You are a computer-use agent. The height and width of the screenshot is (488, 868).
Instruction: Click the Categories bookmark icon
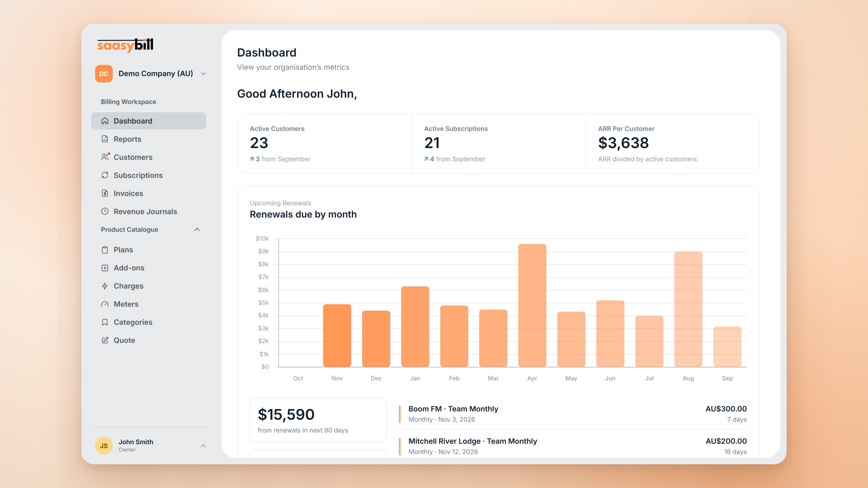105,322
